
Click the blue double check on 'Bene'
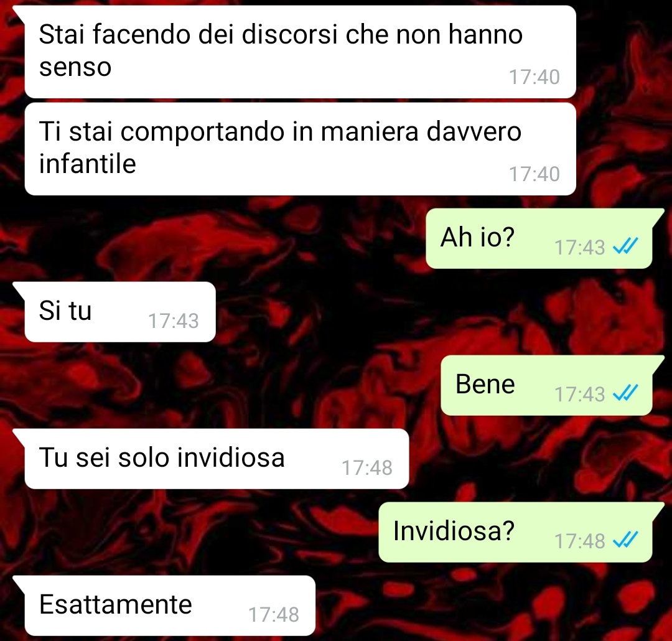point(625,393)
